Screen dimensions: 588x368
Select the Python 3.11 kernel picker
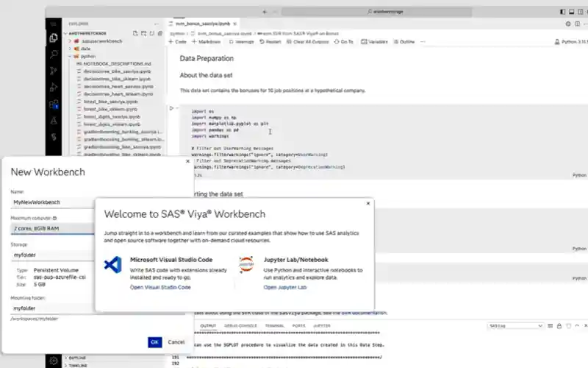(x=571, y=42)
